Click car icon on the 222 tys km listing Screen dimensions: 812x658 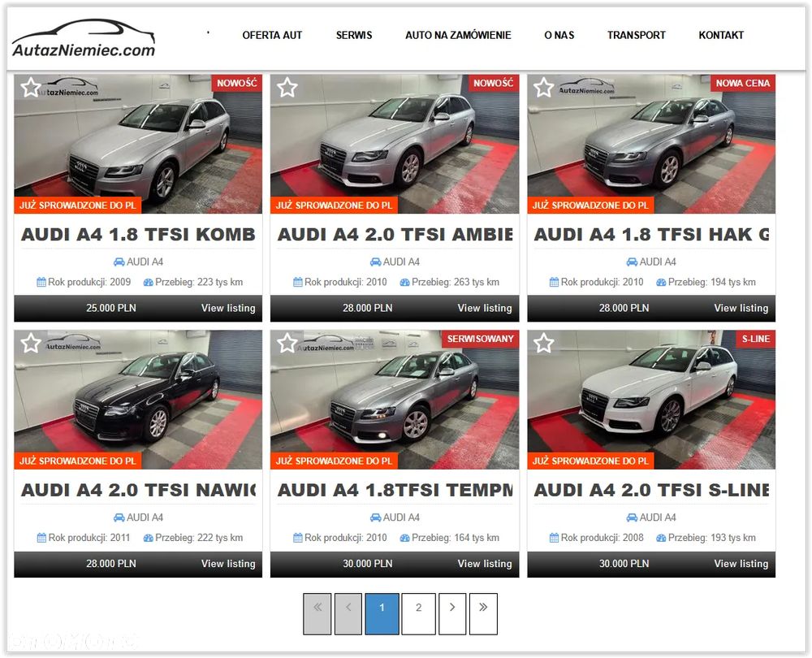[119, 517]
